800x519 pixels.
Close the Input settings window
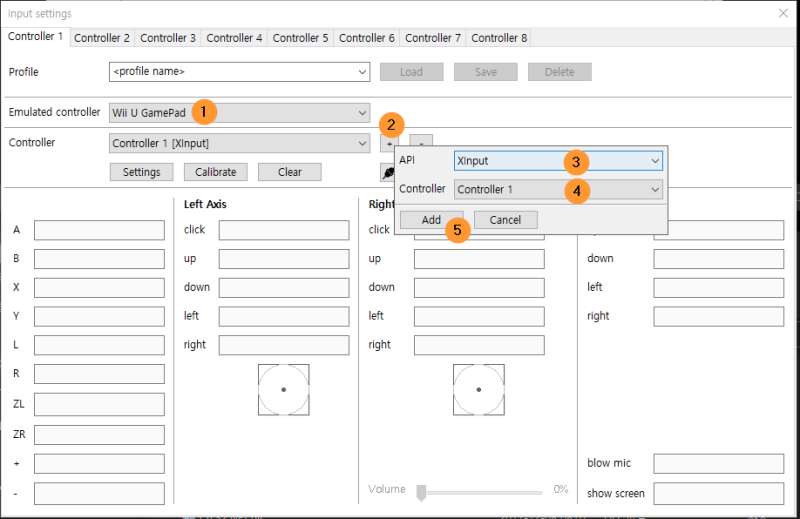coord(783,13)
